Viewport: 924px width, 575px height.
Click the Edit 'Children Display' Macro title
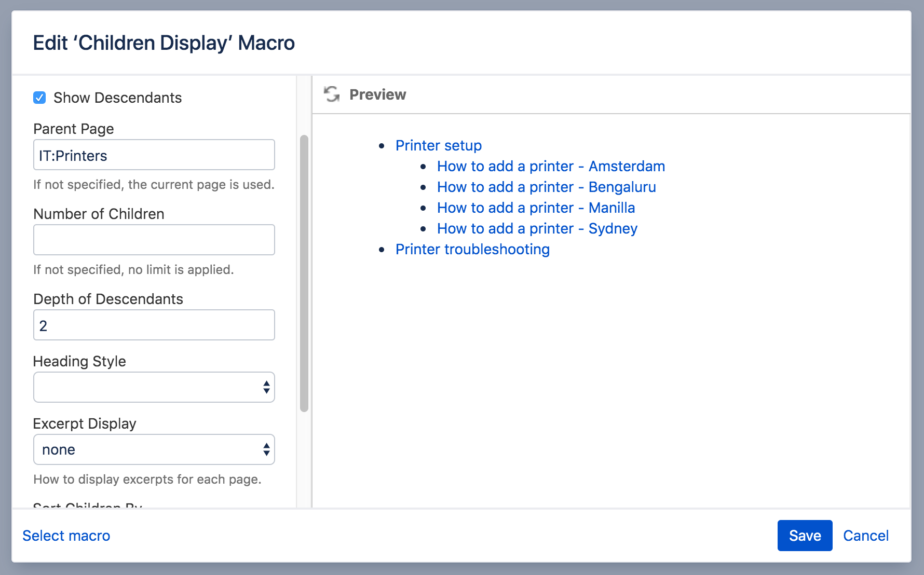(x=164, y=43)
